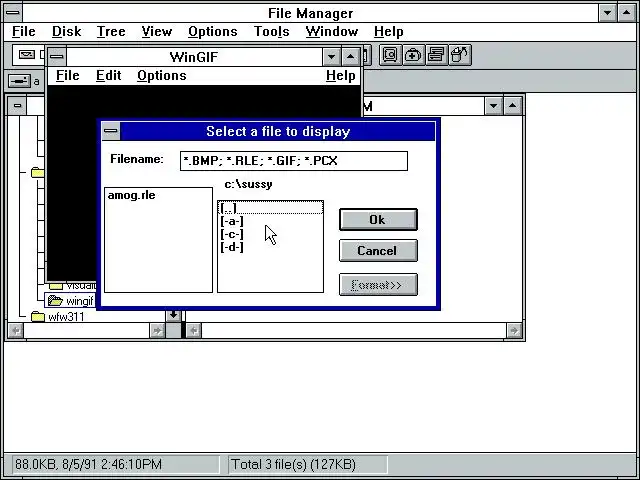Viewport: 640px width, 480px height.
Task: Open the control menu of the Select a file dialog
Action: coord(111,131)
